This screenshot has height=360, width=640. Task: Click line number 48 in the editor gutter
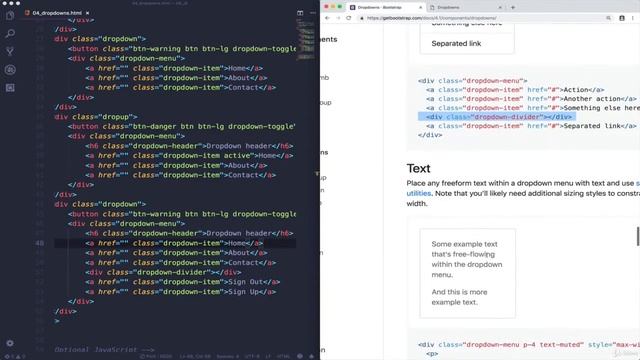(x=40, y=243)
